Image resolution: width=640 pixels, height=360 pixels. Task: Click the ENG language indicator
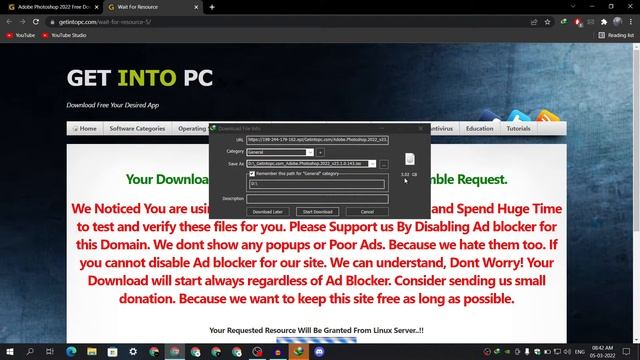click(580, 352)
